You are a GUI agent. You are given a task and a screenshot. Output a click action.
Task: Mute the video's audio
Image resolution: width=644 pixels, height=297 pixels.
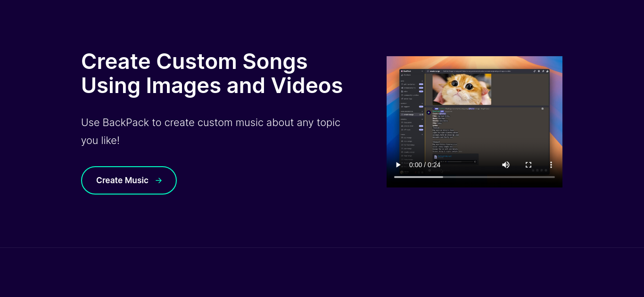tap(506, 165)
